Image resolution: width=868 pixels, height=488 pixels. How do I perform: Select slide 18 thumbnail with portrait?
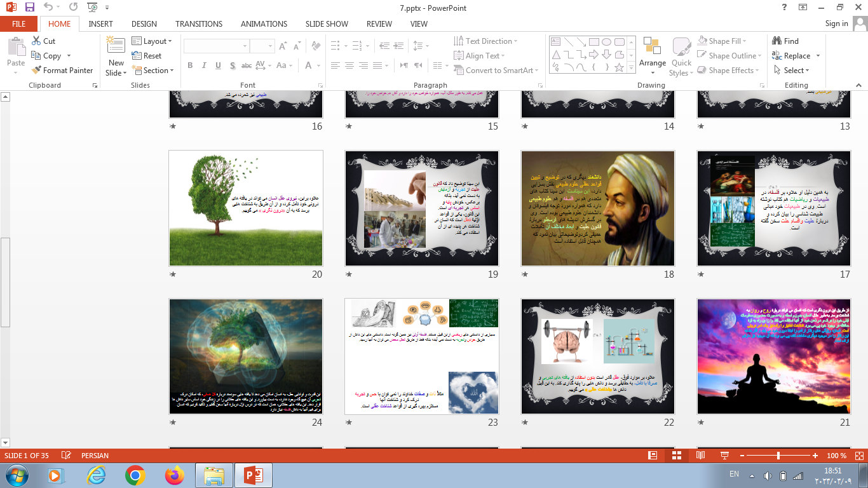point(597,208)
